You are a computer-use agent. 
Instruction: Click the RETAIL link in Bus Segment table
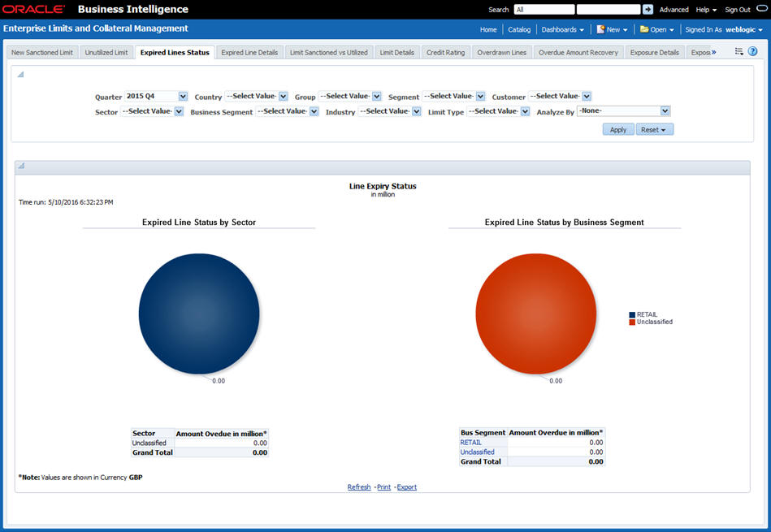point(470,443)
